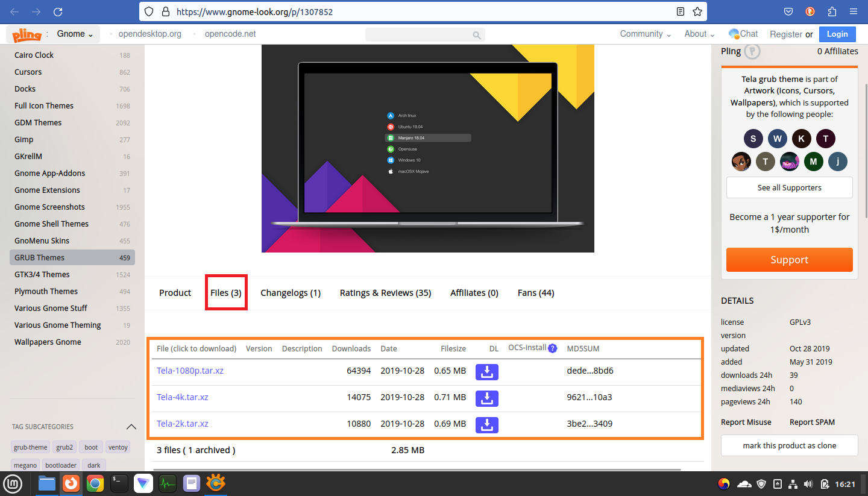Switch to the Files (3) tab
The width and height of the screenshot is (868, 496).
[226, 293]
